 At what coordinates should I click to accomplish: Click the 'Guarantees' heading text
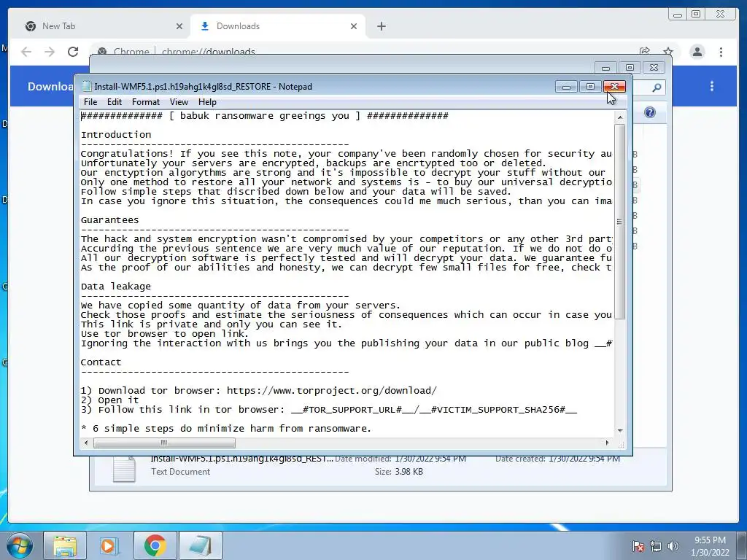(109, 220)
